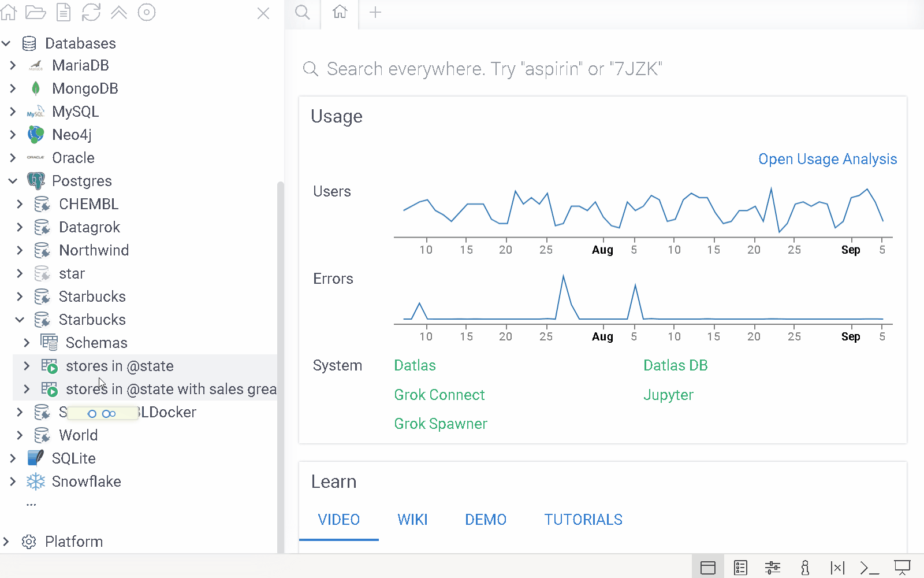924x578 pixels.
Task: Collapse the Postgres connections list
Action: coord(13,181)
